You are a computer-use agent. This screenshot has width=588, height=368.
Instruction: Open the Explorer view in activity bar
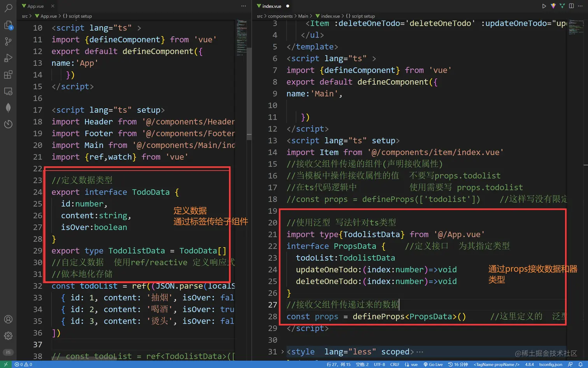tap(8, 25)
